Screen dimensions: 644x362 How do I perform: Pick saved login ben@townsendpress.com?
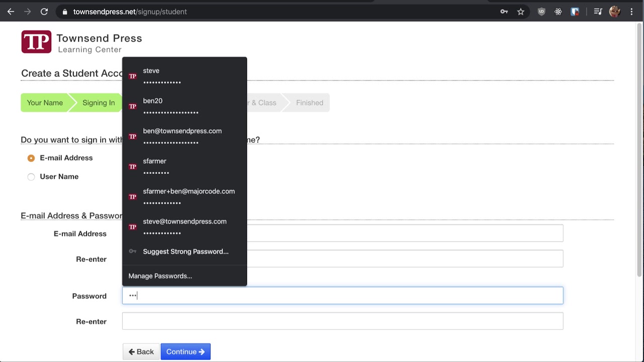pos(185,136)
